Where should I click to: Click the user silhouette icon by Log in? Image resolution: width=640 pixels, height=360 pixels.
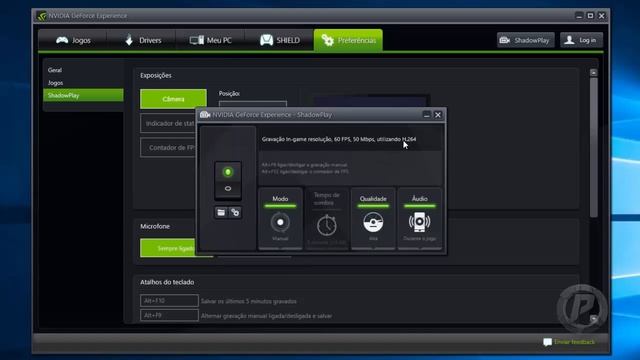pos(569,40)
